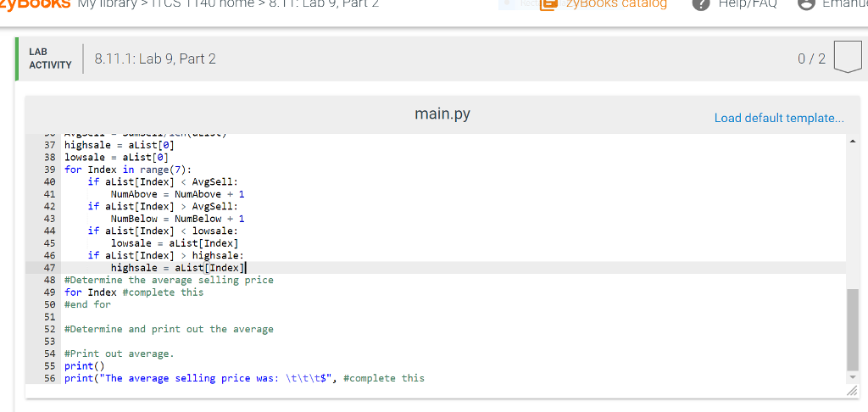The width and height of the screenshot is (868, 412).
Task: Click 'for Index #complete this' line
Action: pyautogui.click(x=134, y=292)
